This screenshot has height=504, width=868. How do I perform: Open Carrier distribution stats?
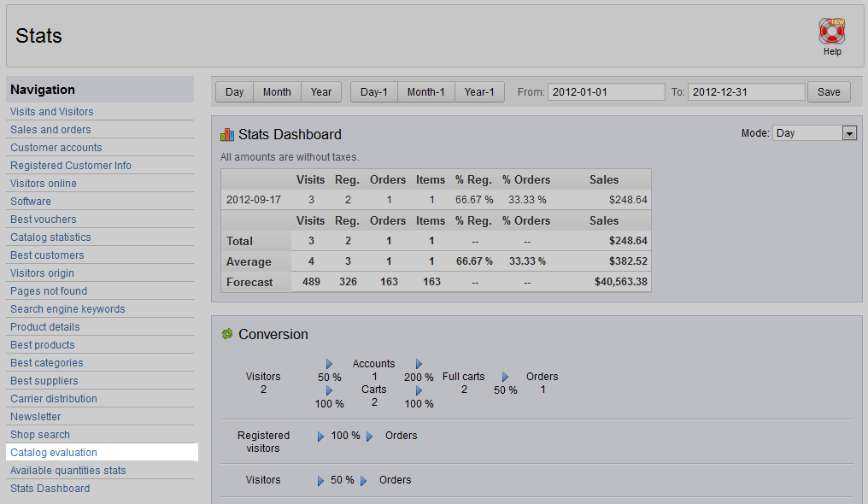54,399
